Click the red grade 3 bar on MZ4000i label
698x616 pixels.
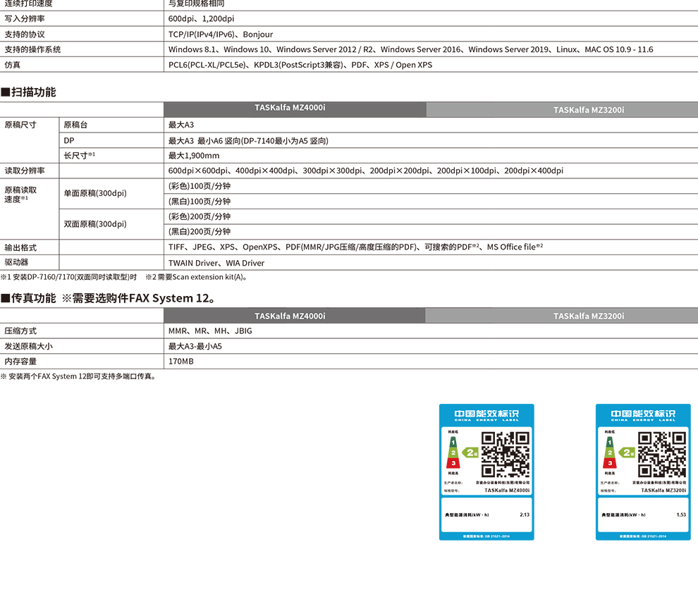pyautogui.click(x=453, y=463)
